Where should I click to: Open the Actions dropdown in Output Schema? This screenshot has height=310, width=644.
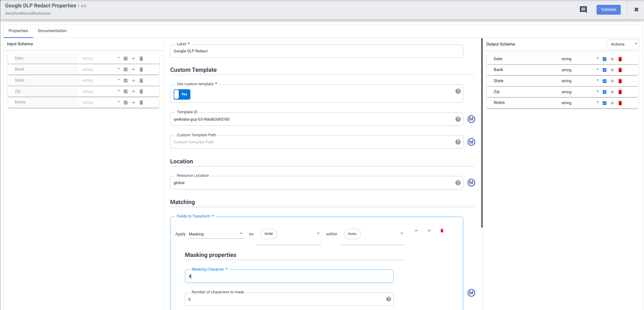(x=622, y=44)
